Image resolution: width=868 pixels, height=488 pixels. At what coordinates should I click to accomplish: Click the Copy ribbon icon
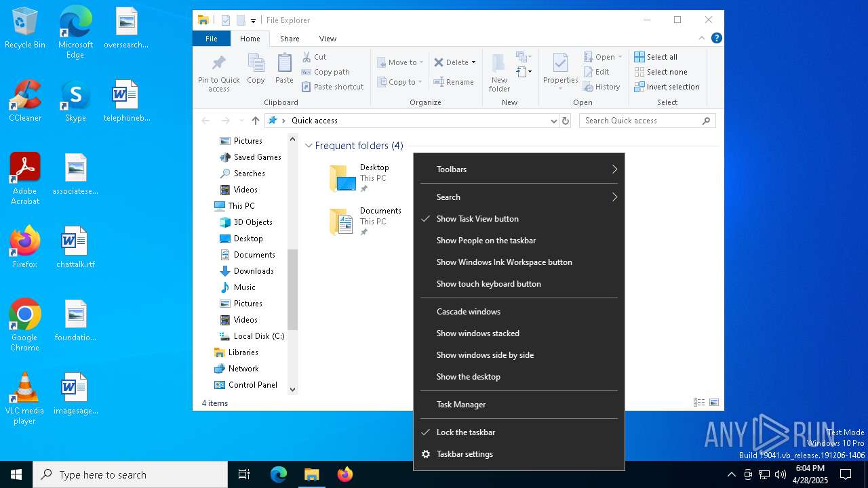pyautogui.click(x=256, y=69)
